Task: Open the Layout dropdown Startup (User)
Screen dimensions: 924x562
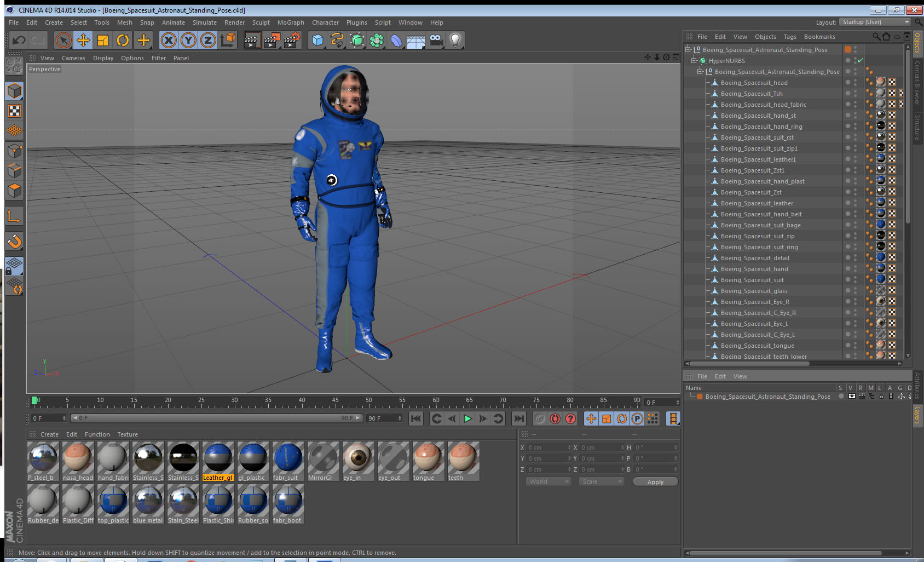Action: click(875, 22)
